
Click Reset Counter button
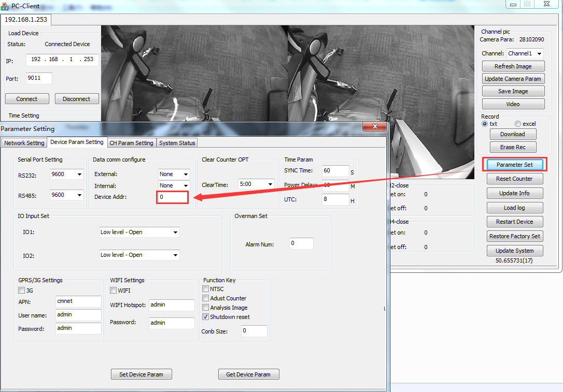[x=514, y=179]
